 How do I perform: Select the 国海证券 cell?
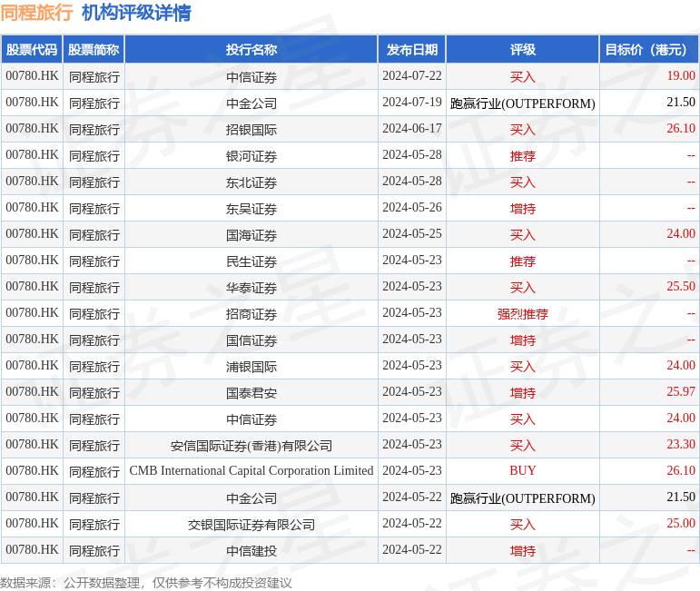251,235
